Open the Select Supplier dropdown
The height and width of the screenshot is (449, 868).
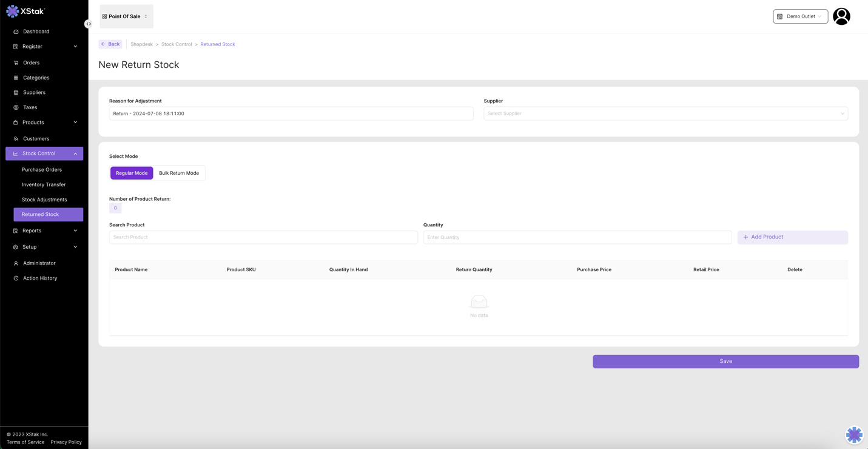click(x=665, y=113)
